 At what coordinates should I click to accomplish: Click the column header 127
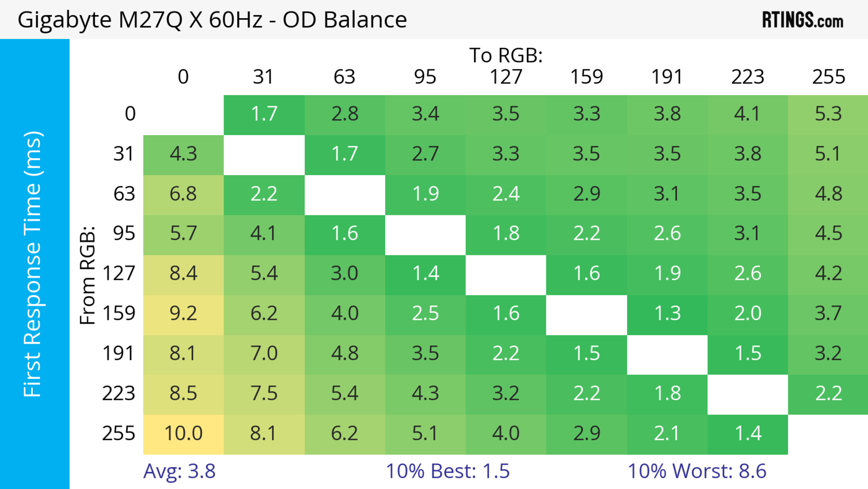pyautogui.click(x=506, y=77)
